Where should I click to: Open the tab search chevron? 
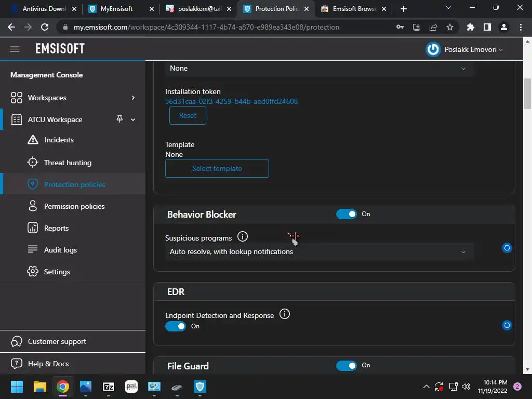(x=448, y=7)
